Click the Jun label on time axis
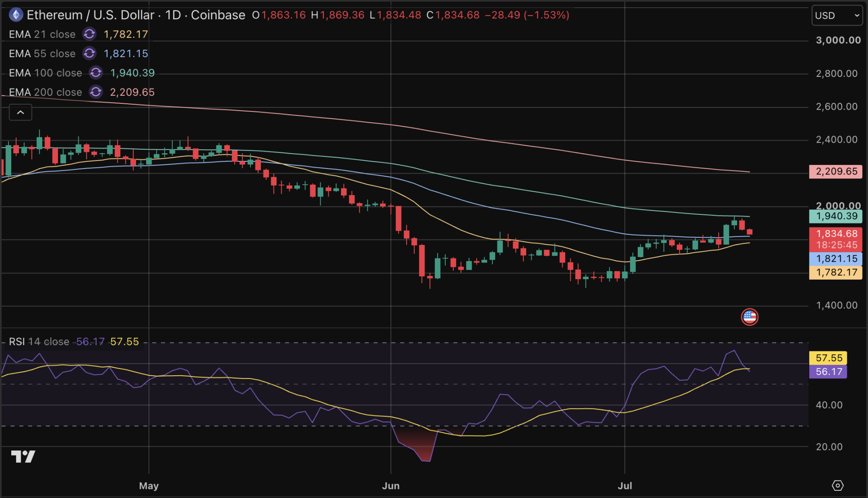This screenshot has width=868, height=498. (x=391, y=486)
